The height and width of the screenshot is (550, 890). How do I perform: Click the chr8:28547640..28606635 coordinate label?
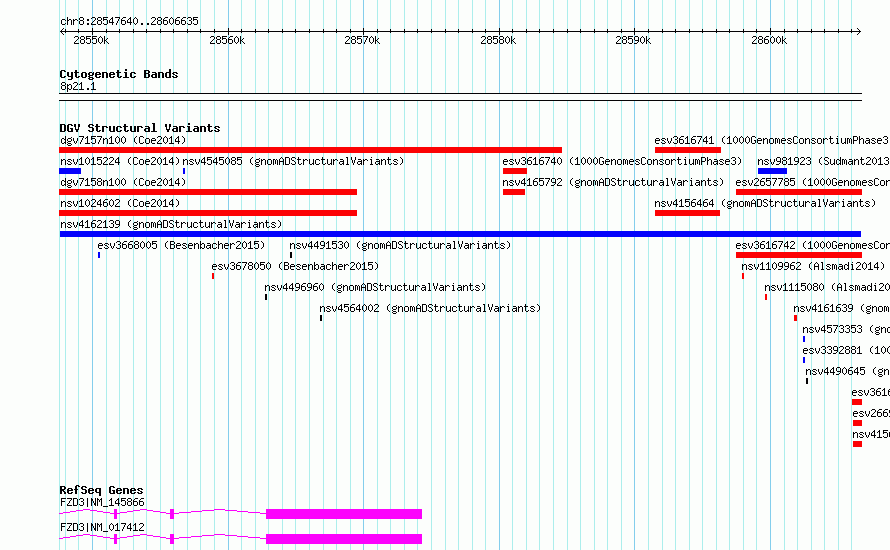[129, 21]
